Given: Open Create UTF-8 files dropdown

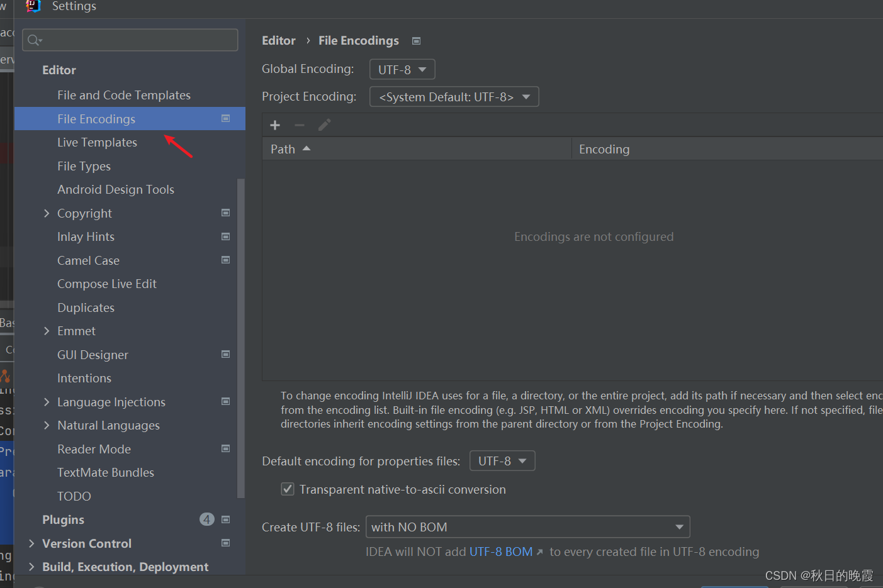Looking at the screenshot, I should [x=527, y=527].
